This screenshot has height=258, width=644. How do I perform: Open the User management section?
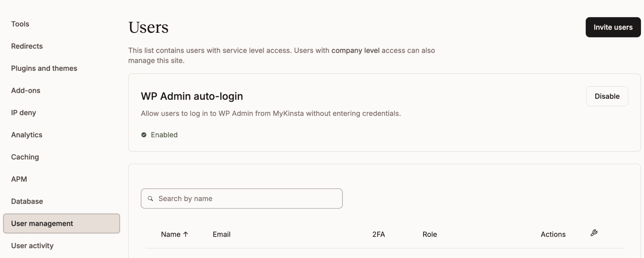point(42,223)
